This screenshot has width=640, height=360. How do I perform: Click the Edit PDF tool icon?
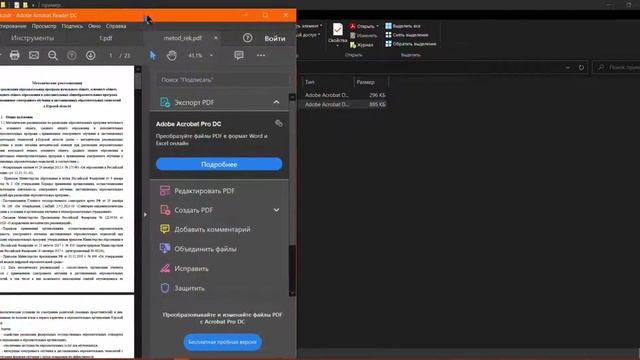click(x=165, y=191)
